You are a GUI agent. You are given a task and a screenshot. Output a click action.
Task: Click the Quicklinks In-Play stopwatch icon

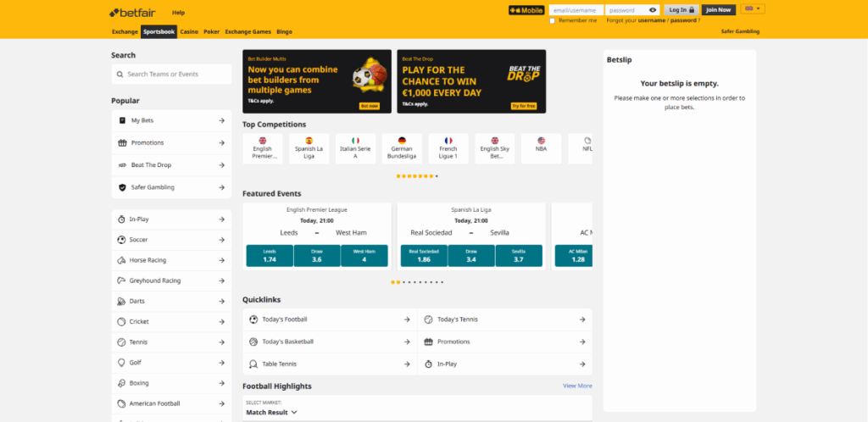pos(428,364)
